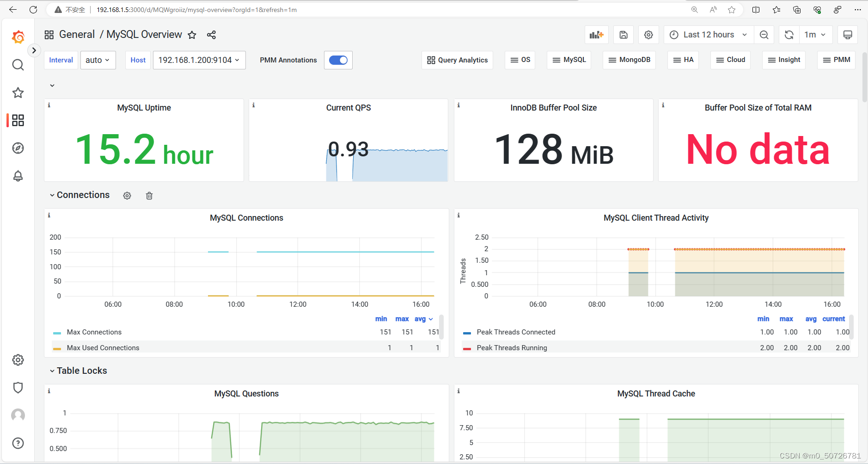Delete the Connections row
Viewport: 868px width, 464px height.
coord(149,196)
